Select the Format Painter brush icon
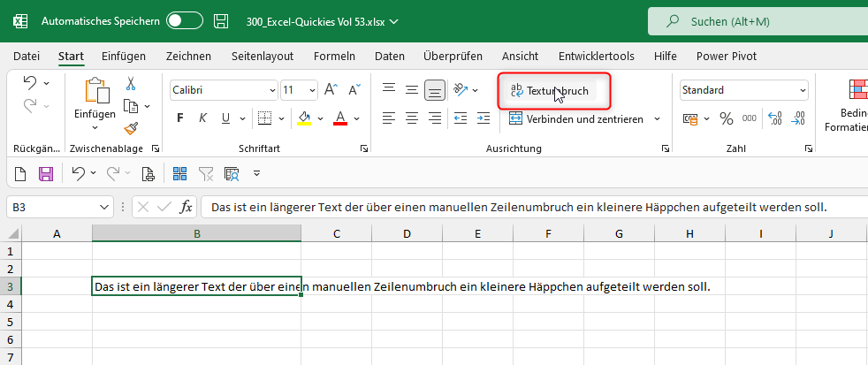868x365 pixels. click(131, 128)
